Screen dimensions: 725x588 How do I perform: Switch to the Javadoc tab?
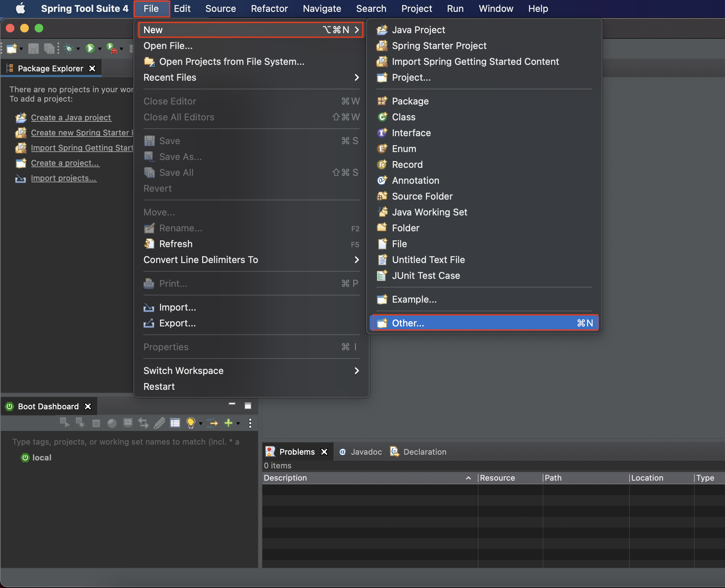tap(360, 452)
